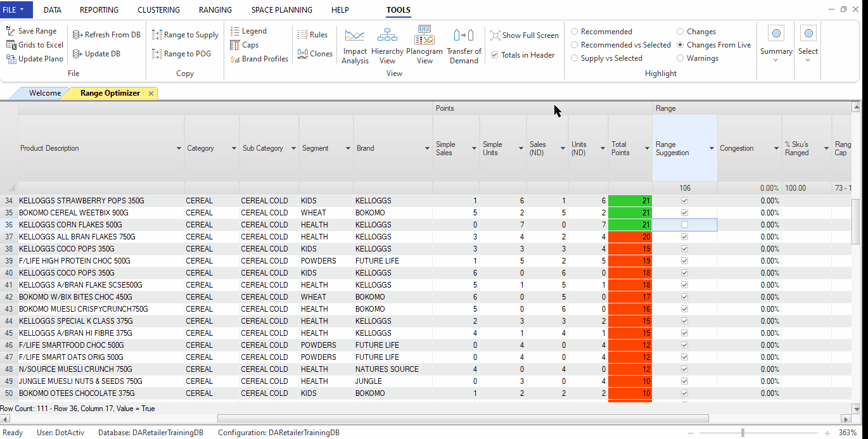This screenshot has width=868, height=439.
Task: Select the BOKOMO OTEES CHOCOLATE 375G cell
Action: click(x=101, y=393)
